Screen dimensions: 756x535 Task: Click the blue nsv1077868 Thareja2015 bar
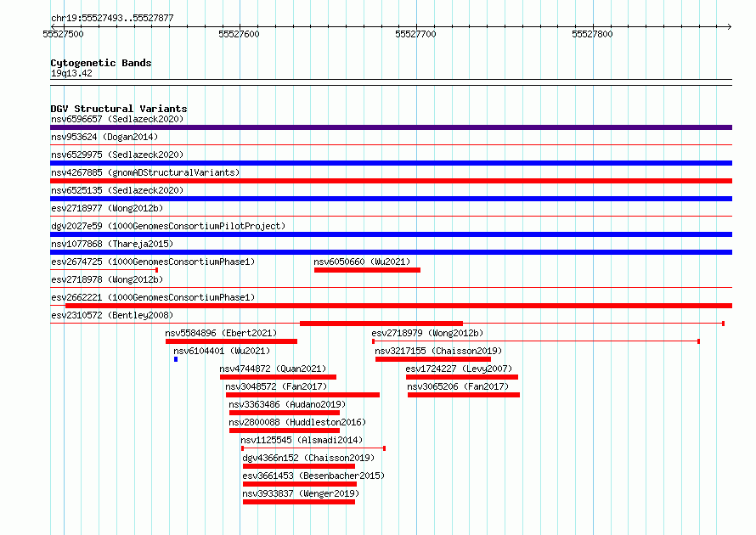[391, 252]
